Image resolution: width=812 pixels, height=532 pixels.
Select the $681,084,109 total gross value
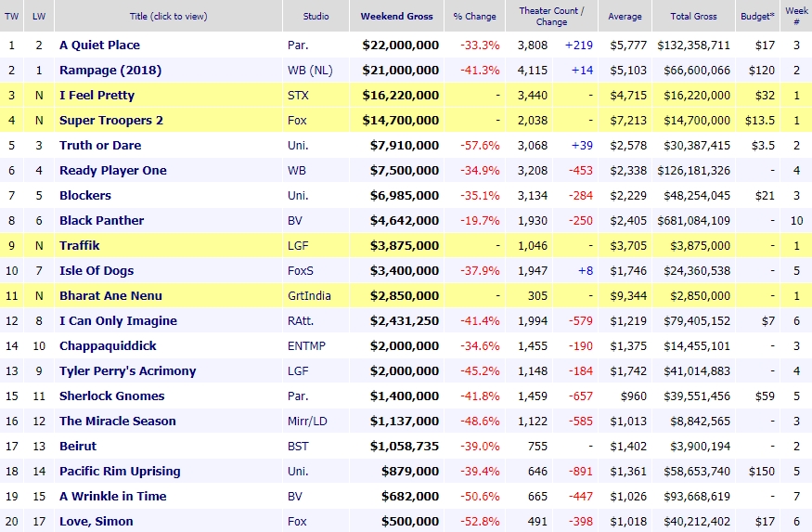693,221
